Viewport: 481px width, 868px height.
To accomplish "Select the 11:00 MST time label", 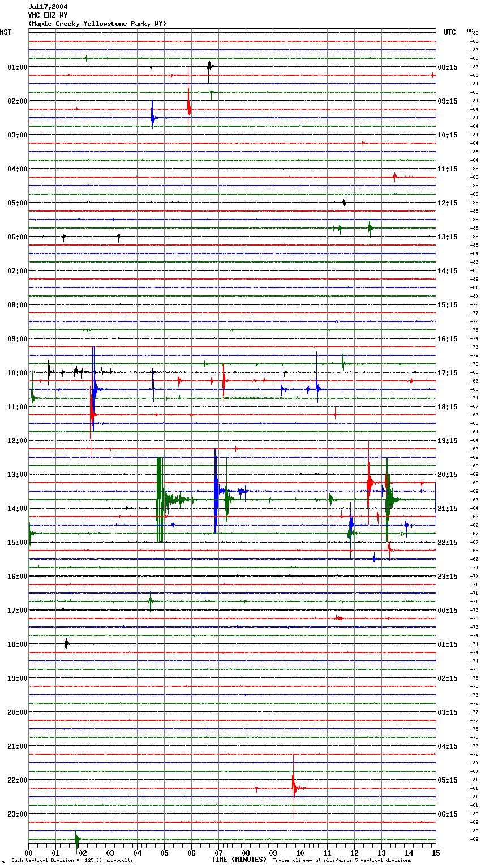I will click(18, 407).
